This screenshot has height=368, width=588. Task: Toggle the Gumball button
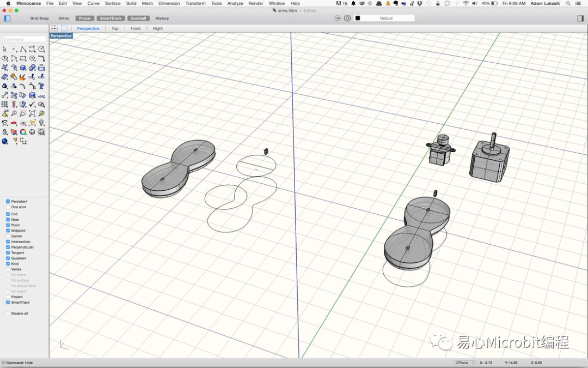point(138,18)
